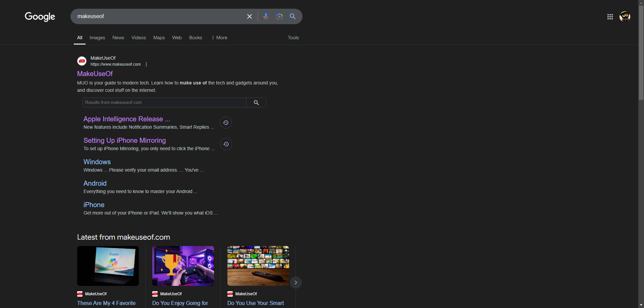644x308 pixels.
Task: Open the Android sitelink
Action: click(95, 183)
